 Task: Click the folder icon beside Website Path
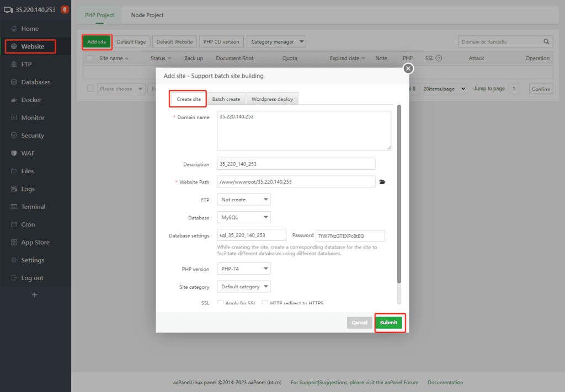[382, 181]
